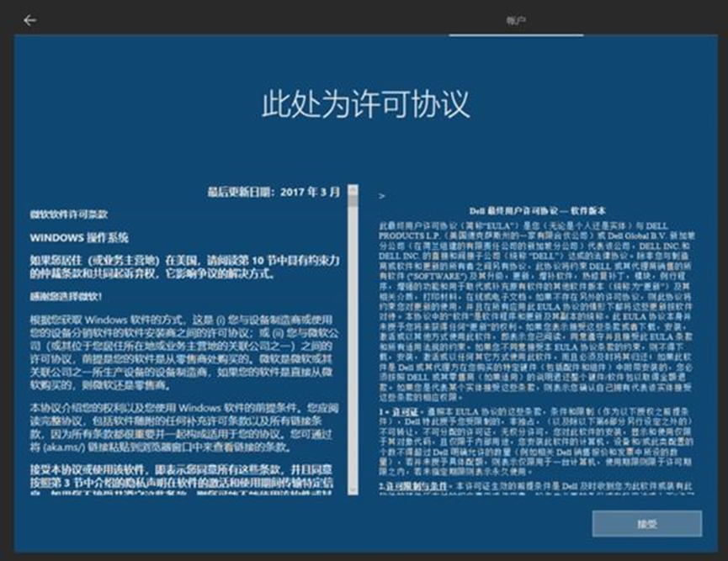Select the 帐户 tab at top
Screen dimensions: 728x561
tap(516, 20)
